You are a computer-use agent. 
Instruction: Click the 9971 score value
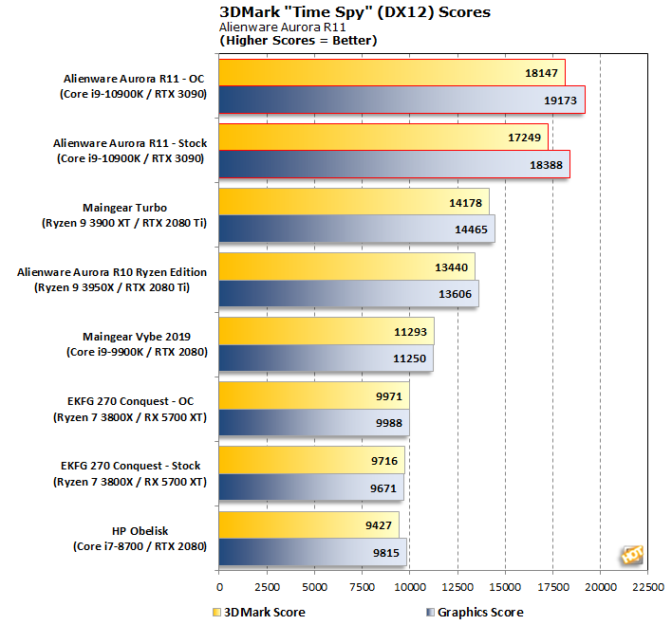coord(389,396)
